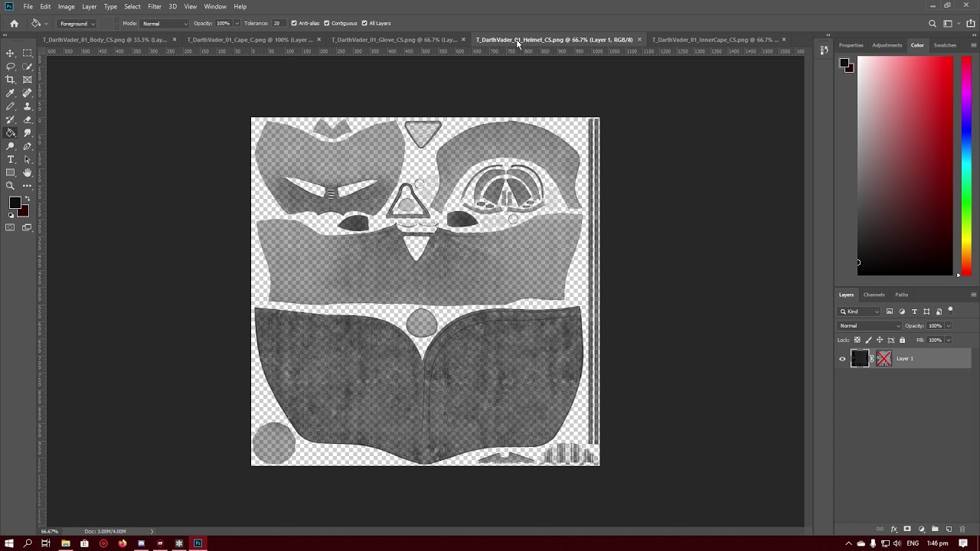Open the fill source Foreground dropdown

(x=76, y=24)
